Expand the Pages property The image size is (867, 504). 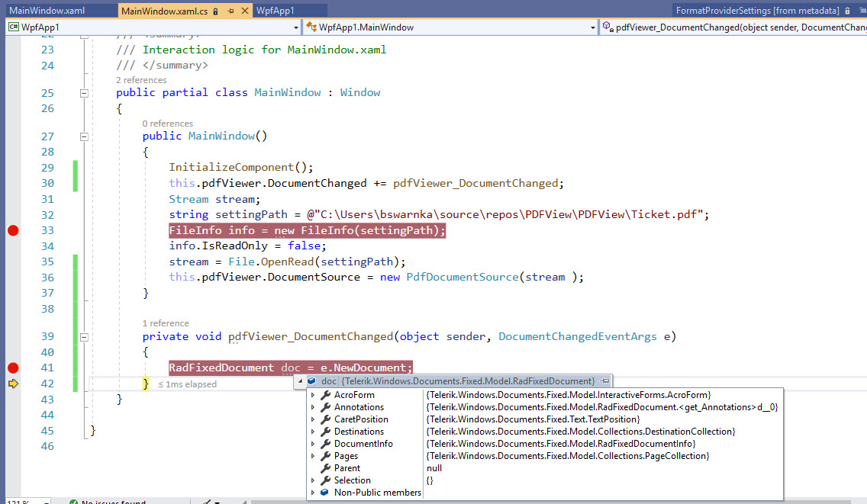click(x=313, y=456)
